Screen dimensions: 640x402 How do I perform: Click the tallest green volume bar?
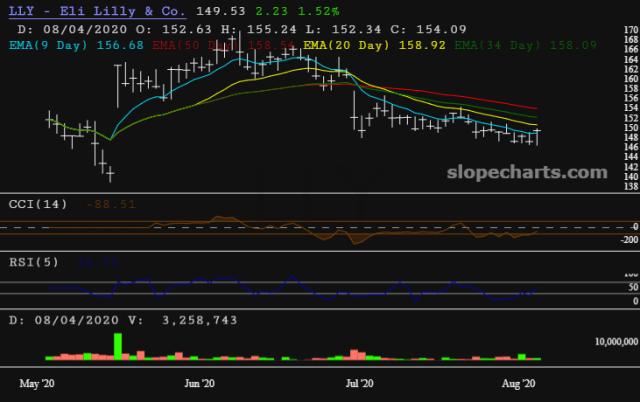click(118, 345)
